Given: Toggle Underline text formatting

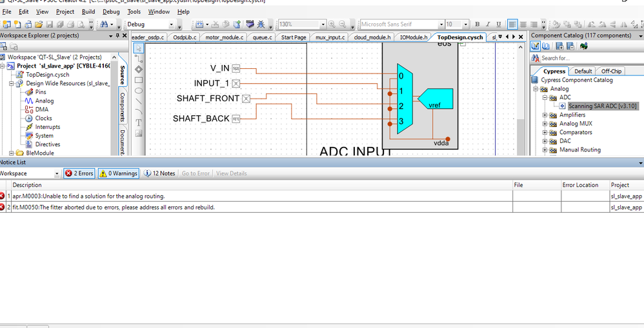Looking at the screenshot, I should click(x=499, y=24).
